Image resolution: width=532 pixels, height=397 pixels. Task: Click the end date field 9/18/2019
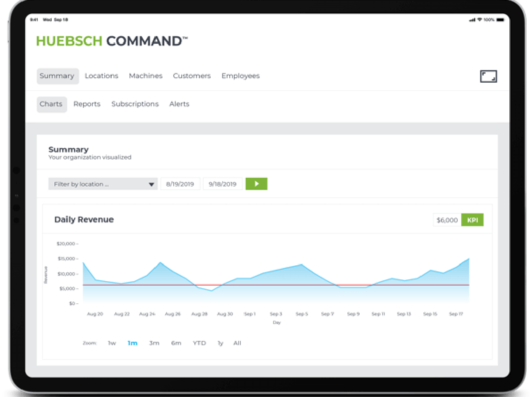(x=223, y=184)
